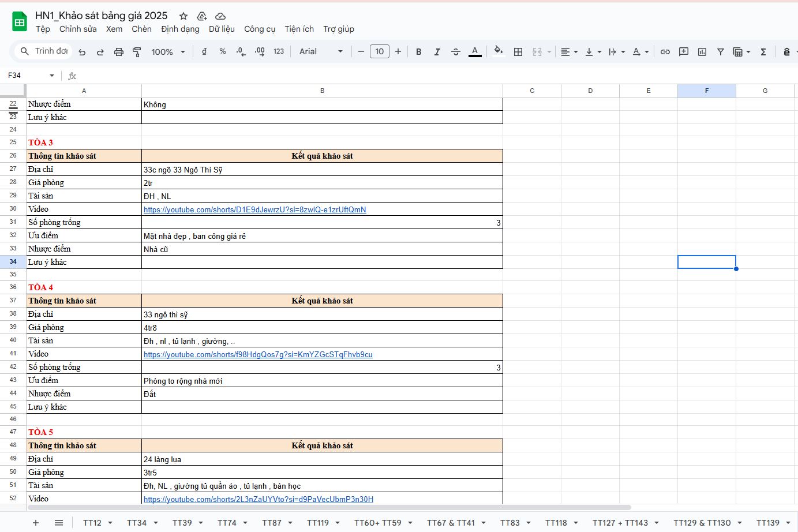The height and width of the screenshot is (532, 798).
Task: Open the YouTube link for 33 ngõ thì sỹ
Action: pyautogui.click(x=258, y=355)
